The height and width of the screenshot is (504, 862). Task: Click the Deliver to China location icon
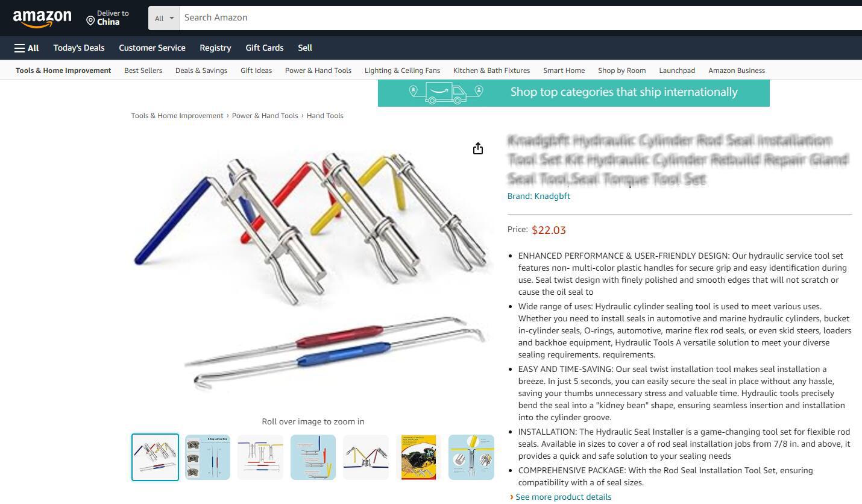[90, 21]
